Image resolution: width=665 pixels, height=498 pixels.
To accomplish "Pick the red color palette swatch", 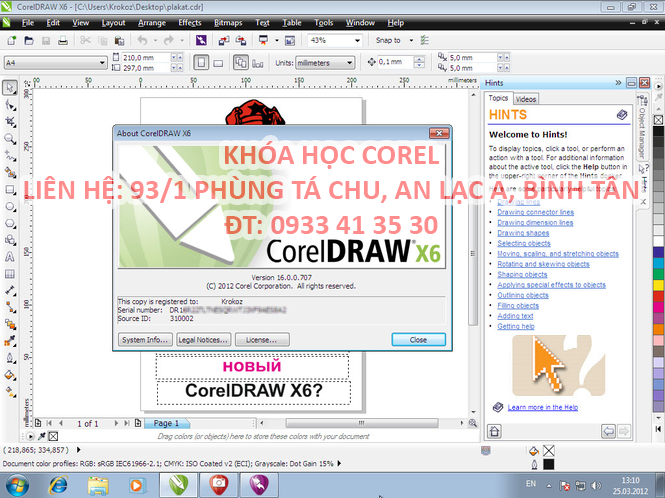I will coord(658,296).
